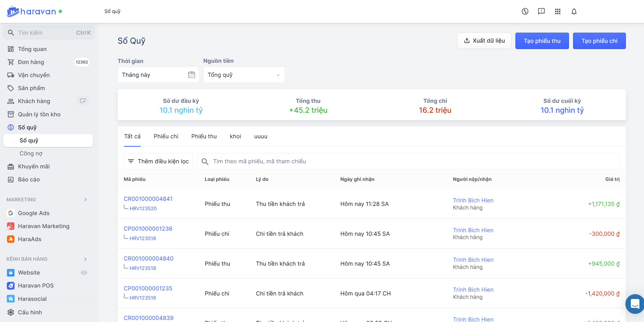Screen dimensions: 644x322
Task: Switch to the Phiếu chi tab
Action: click(166, 137)
